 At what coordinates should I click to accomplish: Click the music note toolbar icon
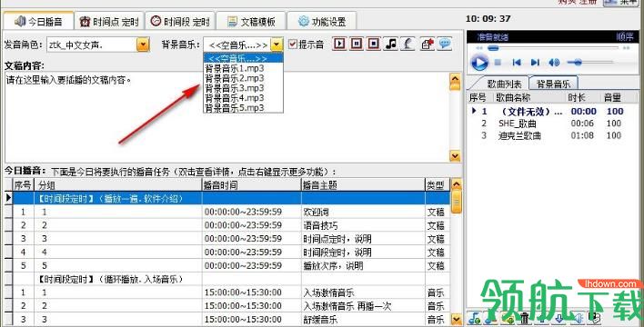(x=390, y=44)
